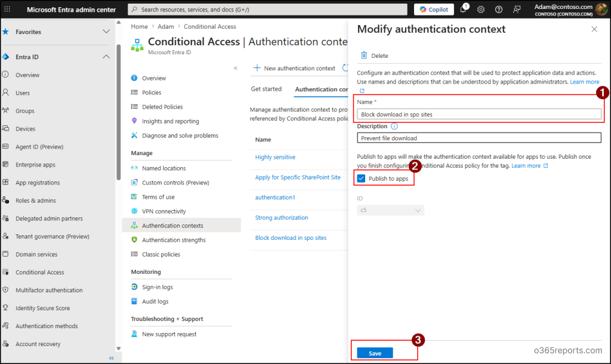
Task: Open Strong authorization context link
Action: [x=282, y=217]
